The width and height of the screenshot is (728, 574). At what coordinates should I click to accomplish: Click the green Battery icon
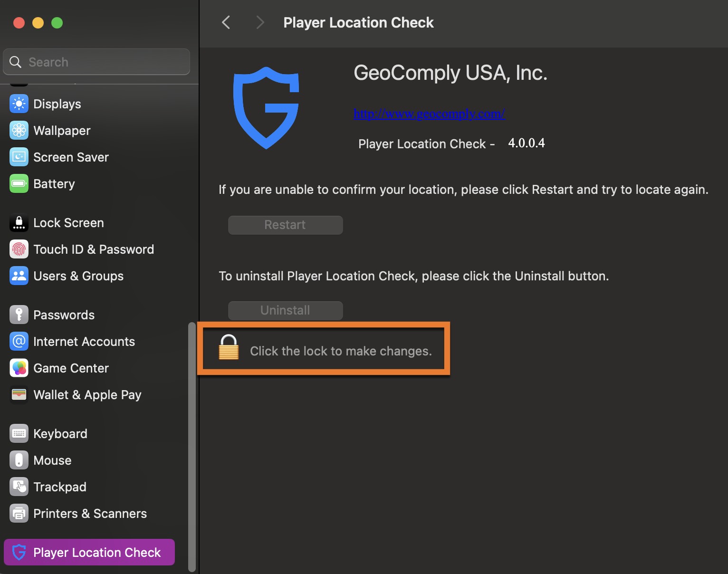19,183
